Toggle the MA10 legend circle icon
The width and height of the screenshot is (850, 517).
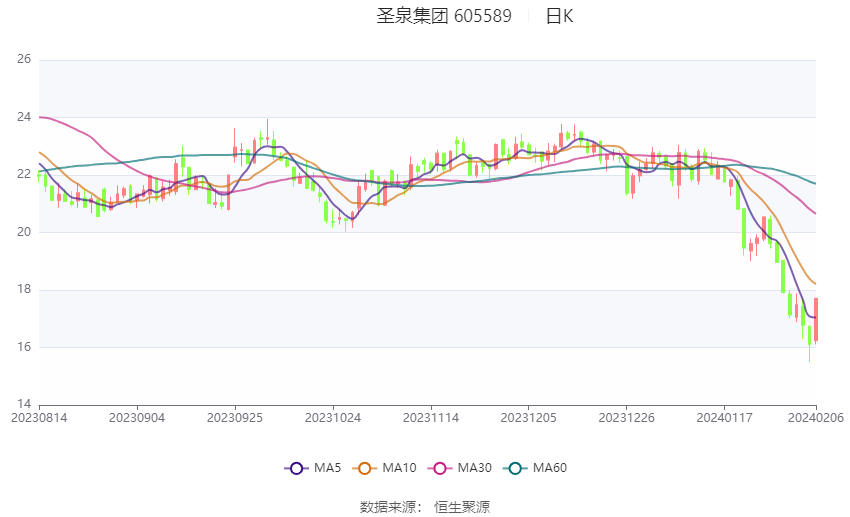tap(364, 468)
